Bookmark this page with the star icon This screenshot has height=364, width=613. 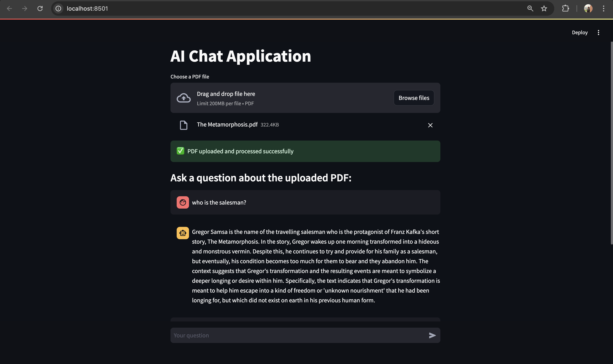click(x=544, y=9)
